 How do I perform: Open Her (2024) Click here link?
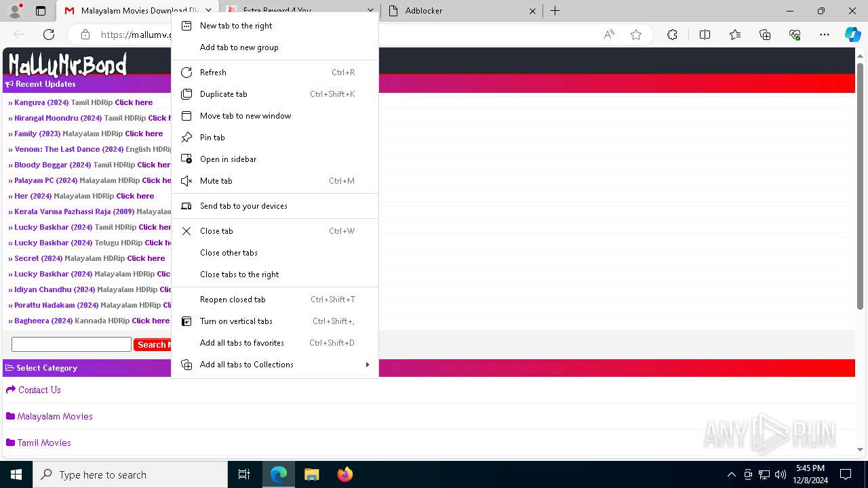tap(135, 196)
